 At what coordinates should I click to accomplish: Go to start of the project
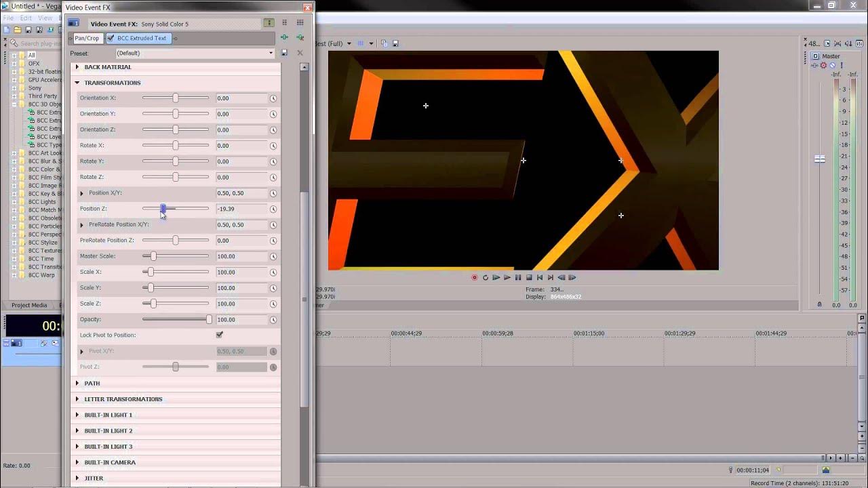click(x=540, y=277)
